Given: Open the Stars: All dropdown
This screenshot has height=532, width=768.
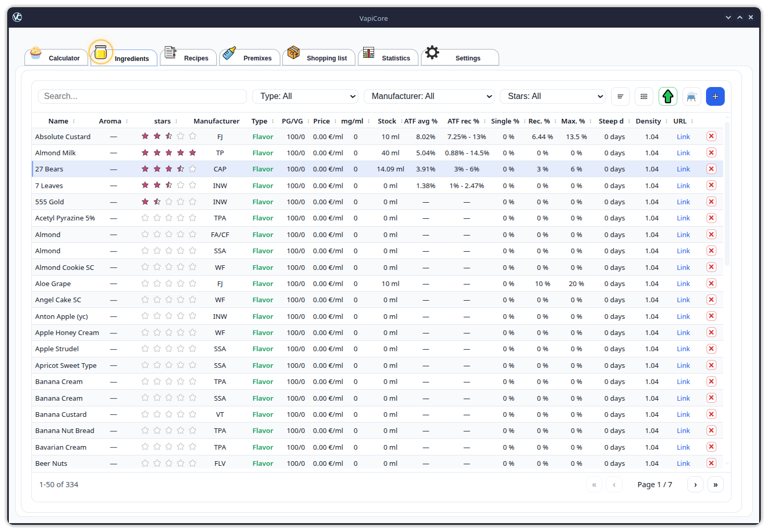Looking at the screenshot, I should point(552,96).
